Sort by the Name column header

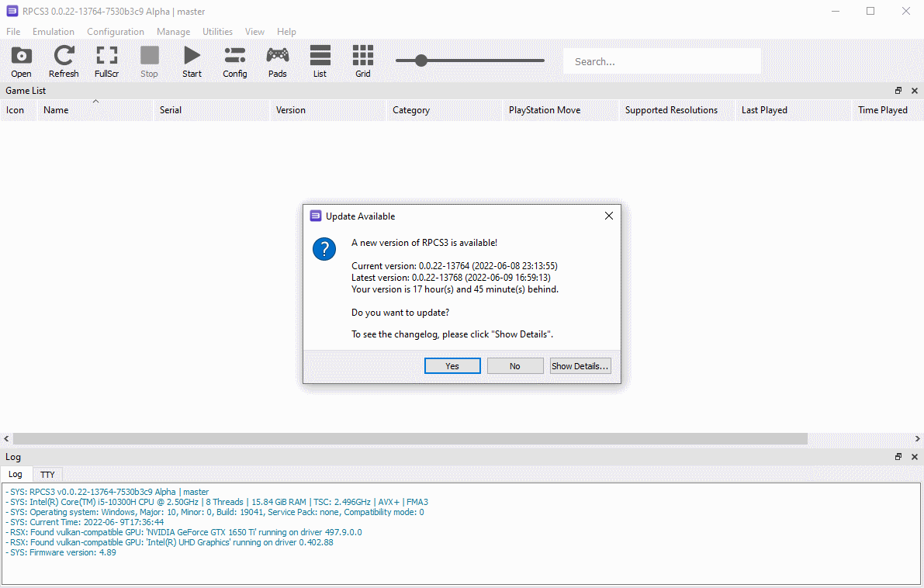pos(56,110)
